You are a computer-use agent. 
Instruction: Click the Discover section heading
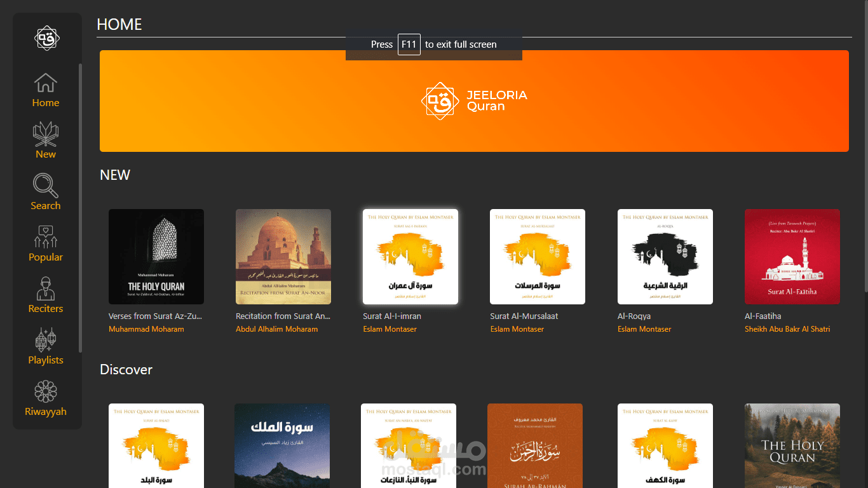[x=126, y=370]
